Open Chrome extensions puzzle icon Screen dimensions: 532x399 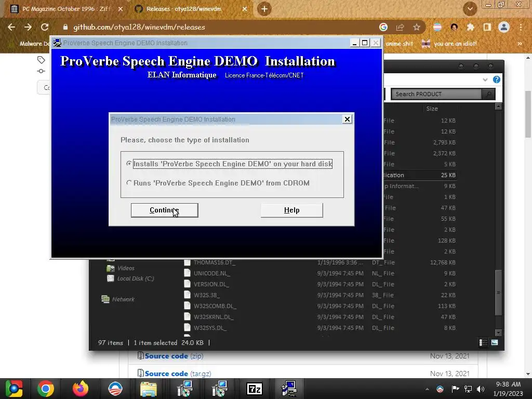pos(470,27)
